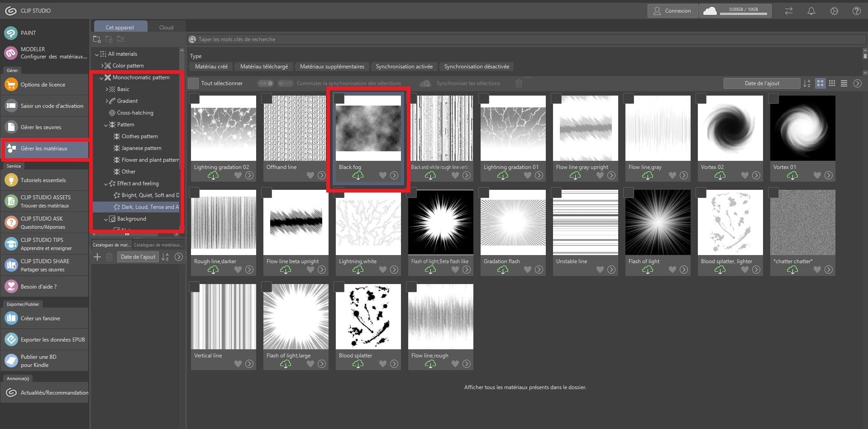This screenshot has height=429, width=868.
Task: Check the Tout sélectionner checkbox
Action: coord(193,83)
